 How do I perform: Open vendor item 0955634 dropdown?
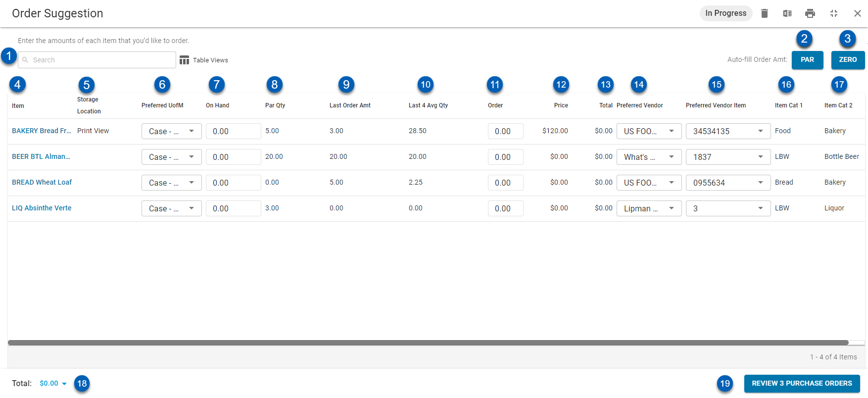click(x=728, y=183)
